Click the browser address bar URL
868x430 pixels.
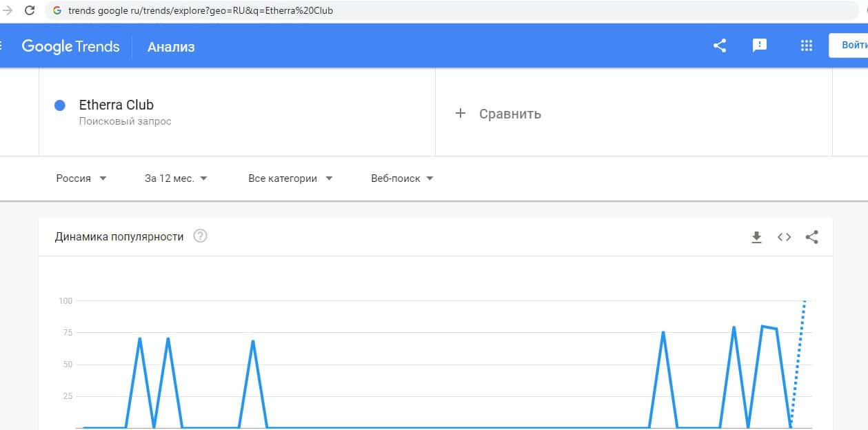(201, 11)
